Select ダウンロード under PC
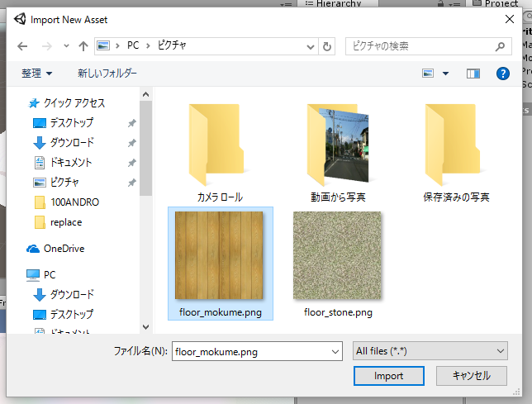 point(72,295)
